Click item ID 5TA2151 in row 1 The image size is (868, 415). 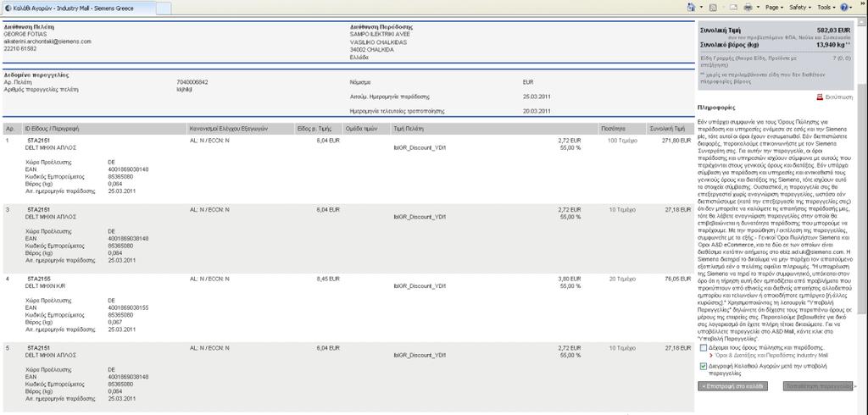click(x=37, y=141)
